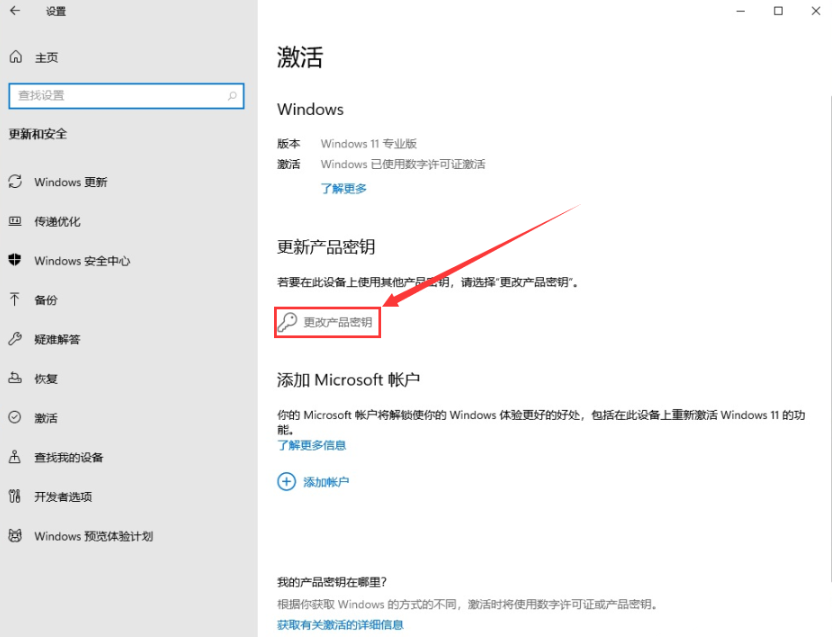Open 开发者选项 (Developer options)
Viewport: 837px width, 637px height.
[x=62, y=497]
